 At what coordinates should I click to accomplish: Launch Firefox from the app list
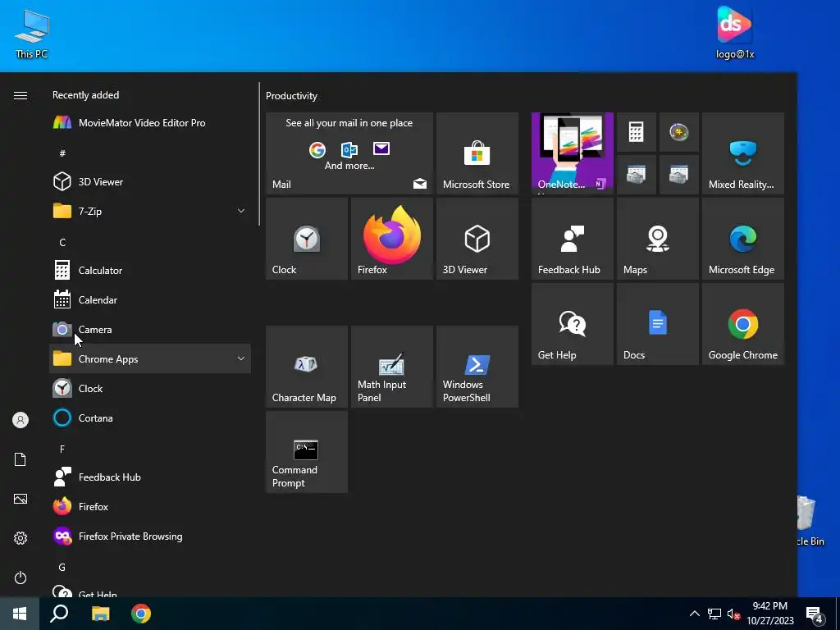(150, 506)
